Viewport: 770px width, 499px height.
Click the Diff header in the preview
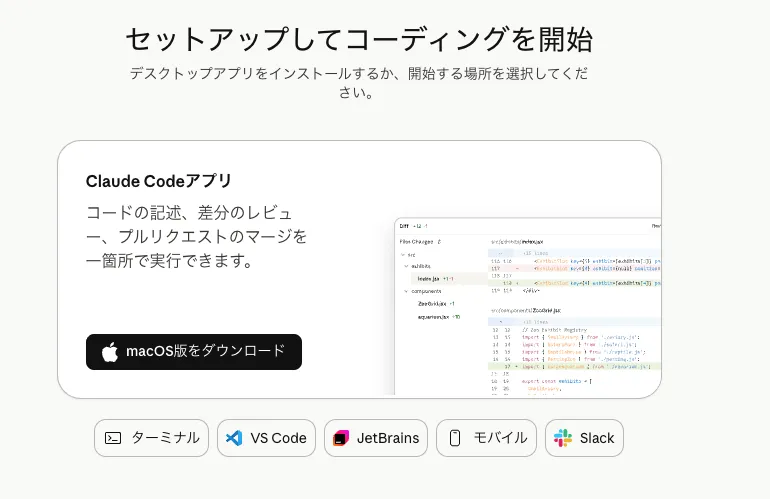point(404,226)
